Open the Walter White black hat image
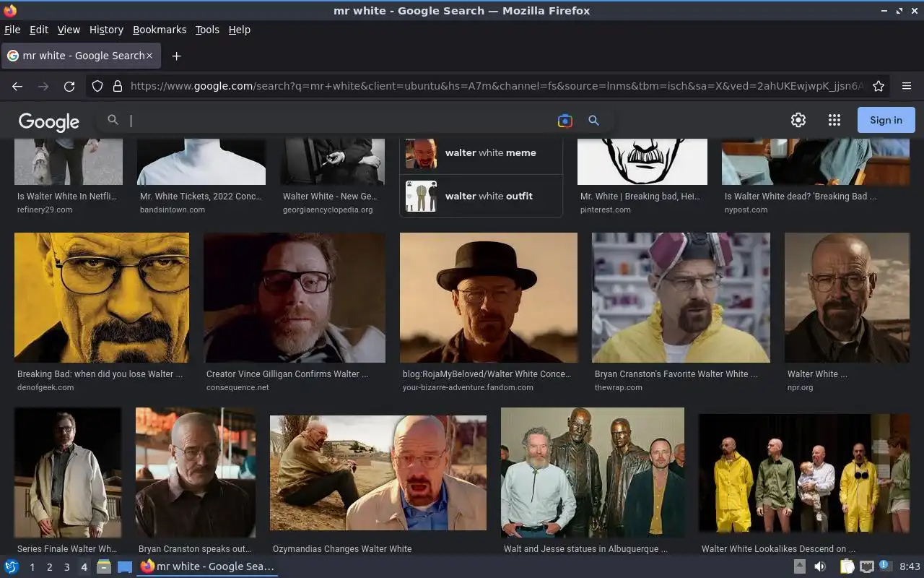 click(x=489, y=298)
